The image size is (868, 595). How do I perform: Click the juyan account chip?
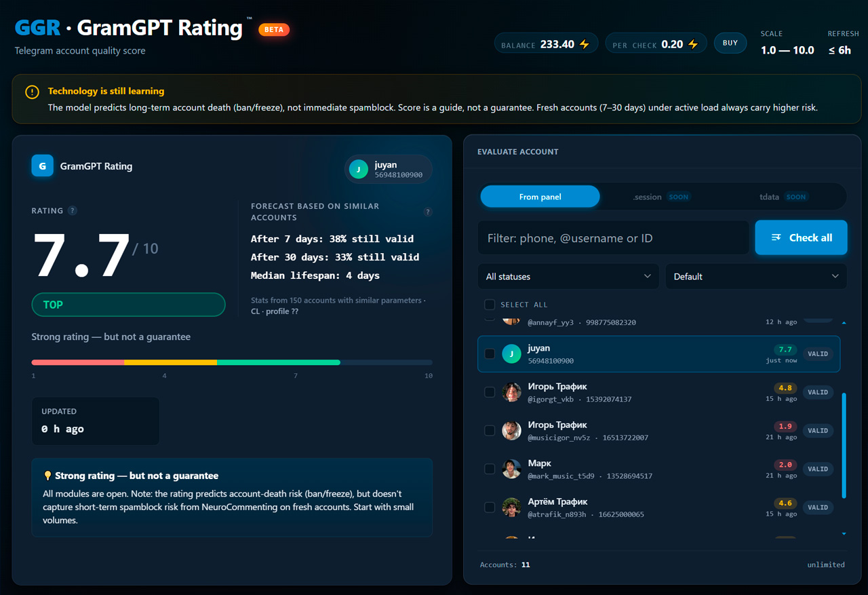[x=388, y=170]
